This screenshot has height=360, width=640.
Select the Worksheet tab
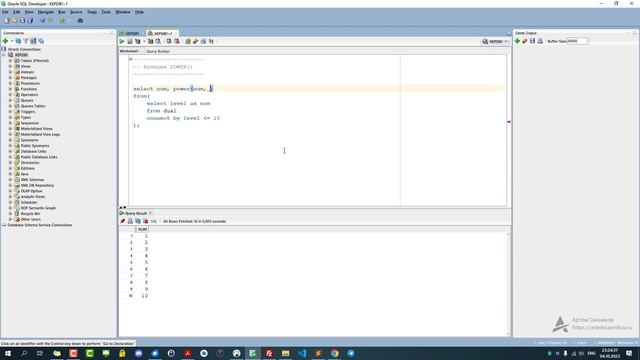[x=129, y=51]
